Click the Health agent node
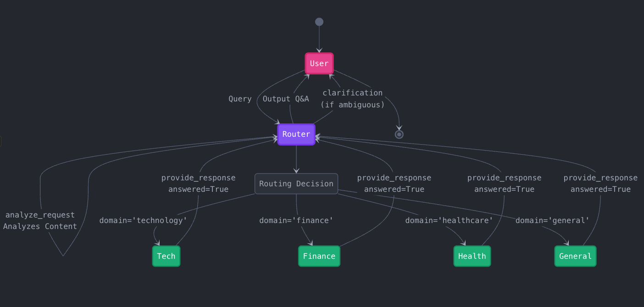Screen dimensions: 644x307 [x=472, y=256]
